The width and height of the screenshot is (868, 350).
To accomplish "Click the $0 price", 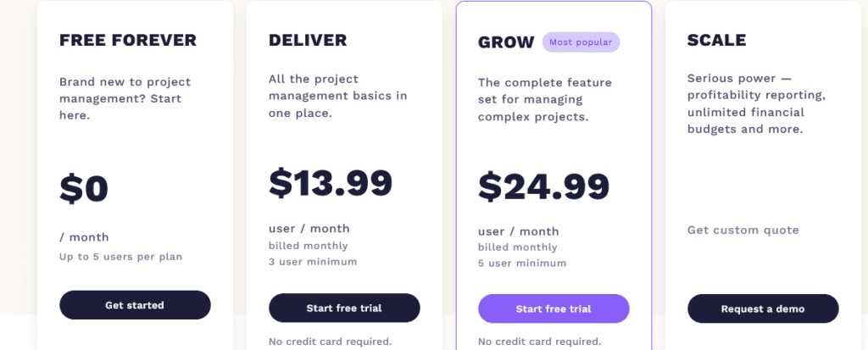I will [x=84, y=189].
